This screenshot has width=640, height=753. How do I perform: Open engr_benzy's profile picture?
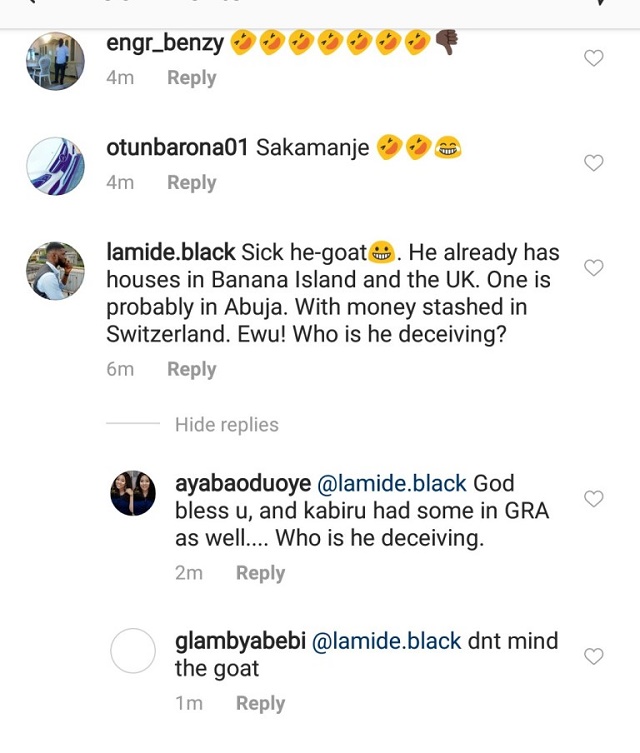pos(55,61)
